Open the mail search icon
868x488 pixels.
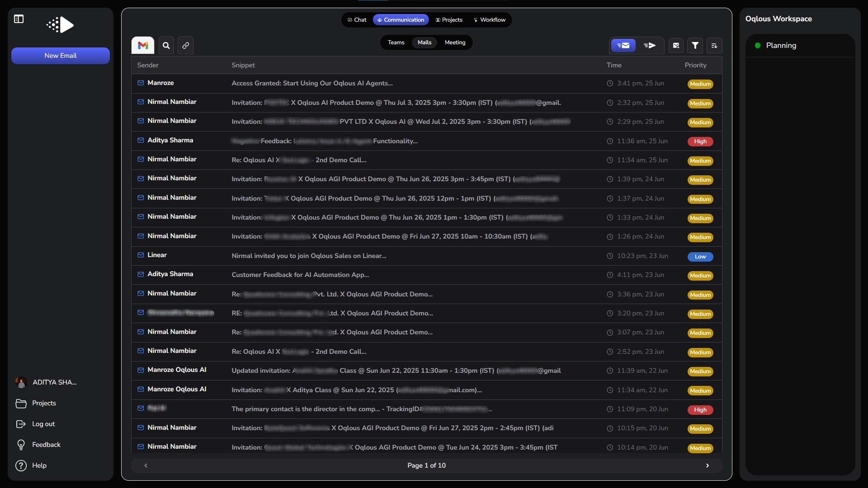(x=166, y=45)
